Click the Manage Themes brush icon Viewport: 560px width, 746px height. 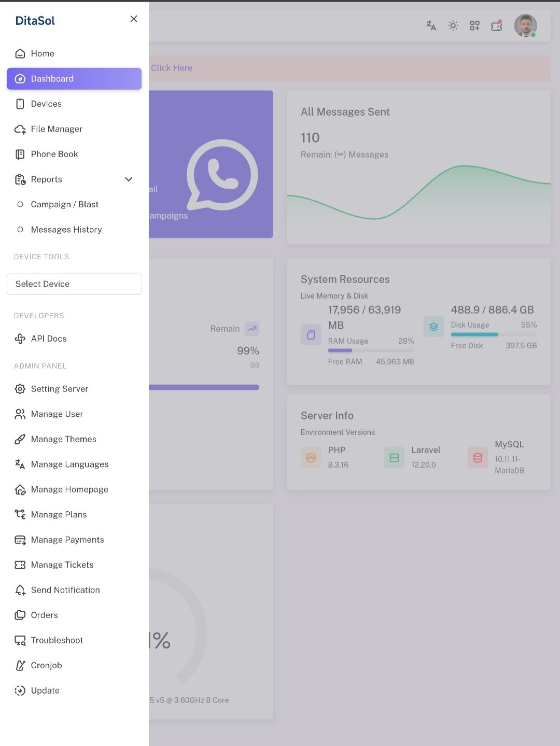point(20,440)
